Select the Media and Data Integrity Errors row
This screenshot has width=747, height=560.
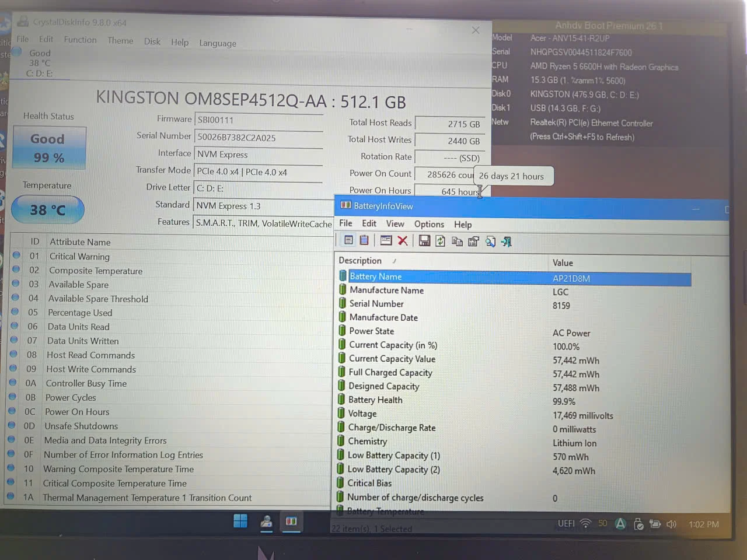168,440
